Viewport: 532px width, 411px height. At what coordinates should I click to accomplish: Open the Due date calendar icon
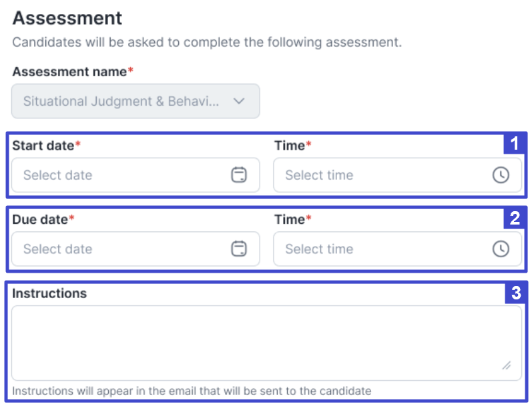238,249
